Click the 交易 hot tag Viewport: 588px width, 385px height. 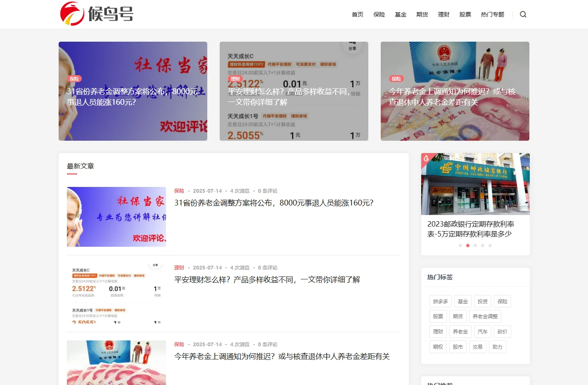[478, 347]
